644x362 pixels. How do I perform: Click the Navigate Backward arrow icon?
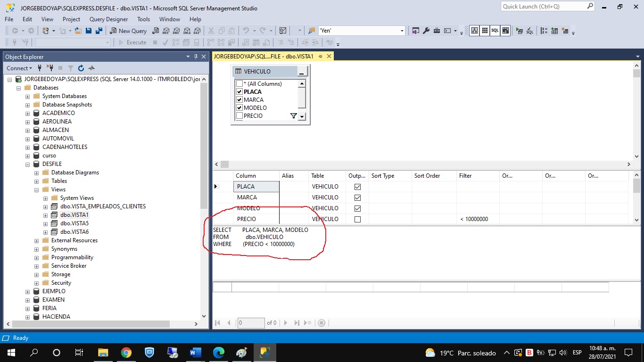15,31
